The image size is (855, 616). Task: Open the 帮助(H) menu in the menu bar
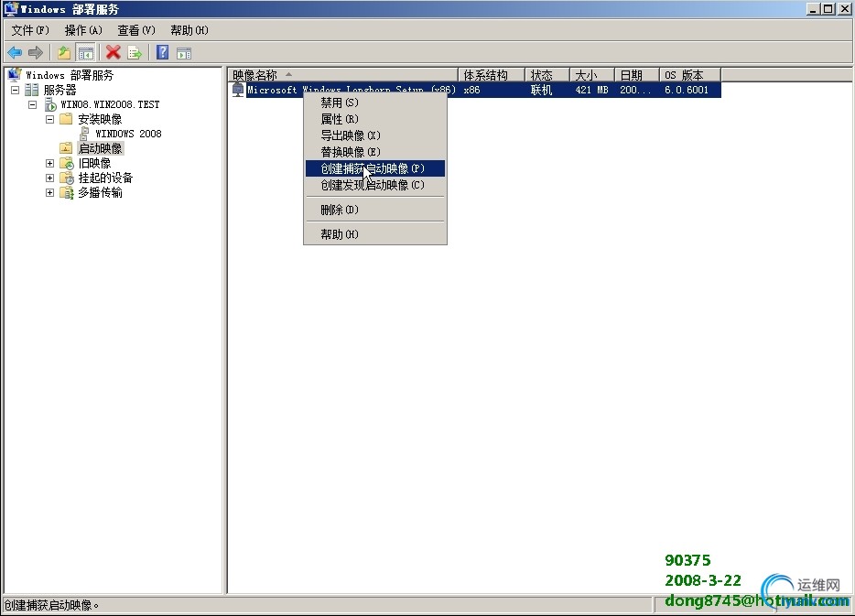189,30
